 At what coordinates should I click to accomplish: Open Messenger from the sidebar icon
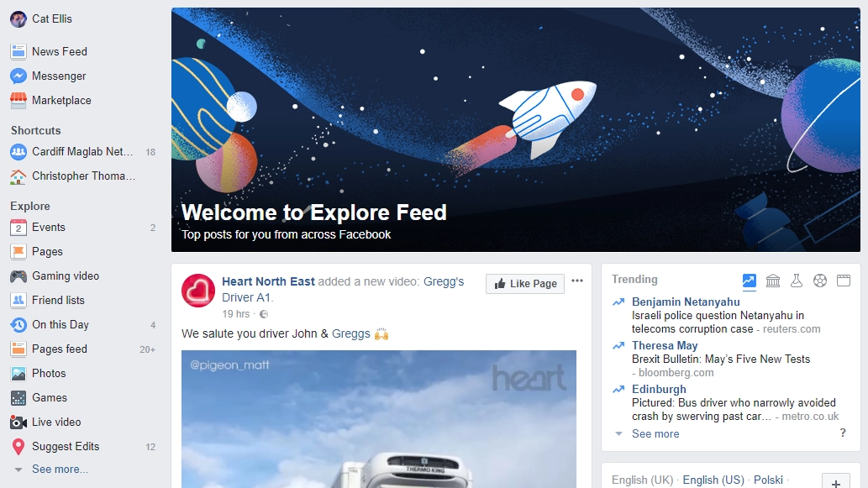18,76
